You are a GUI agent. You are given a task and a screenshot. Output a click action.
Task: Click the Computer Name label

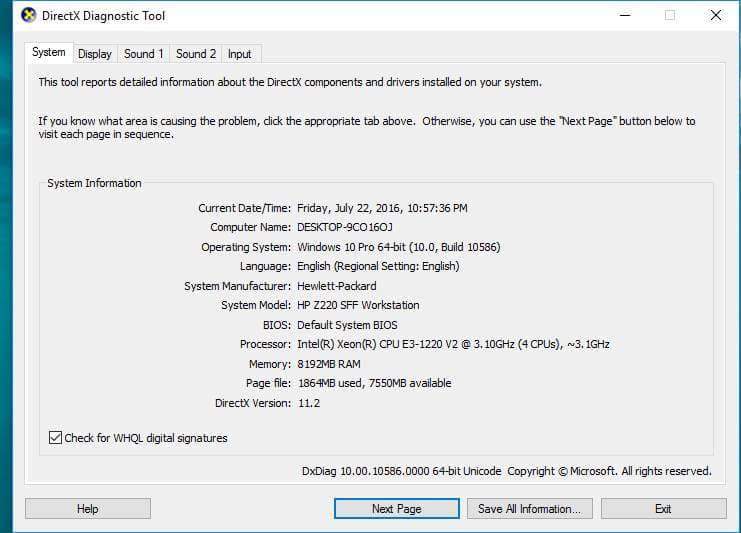(250, 227)
